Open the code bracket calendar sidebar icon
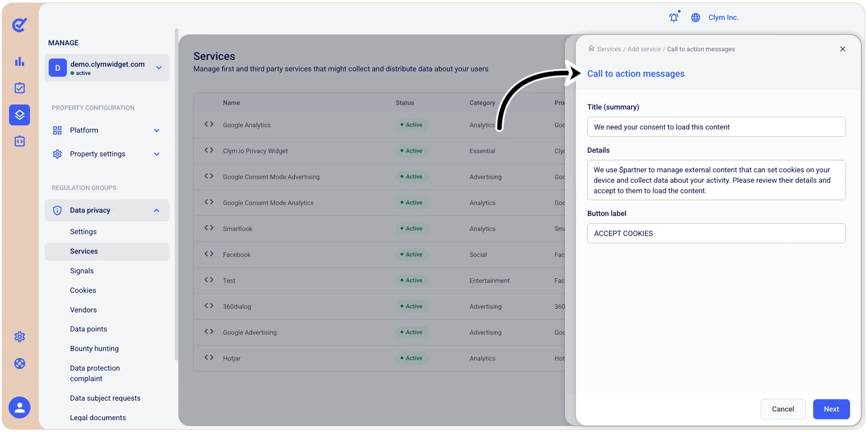Screen dimensions: 868x432 pos(19,142)
